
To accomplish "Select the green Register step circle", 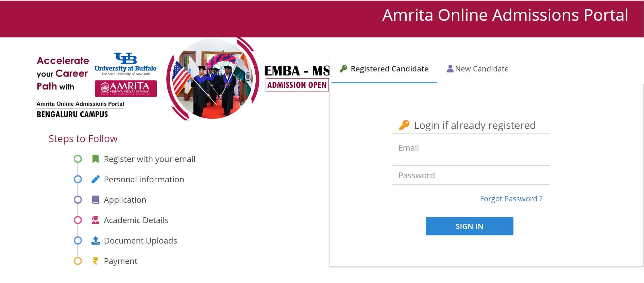I will [78, 159].
